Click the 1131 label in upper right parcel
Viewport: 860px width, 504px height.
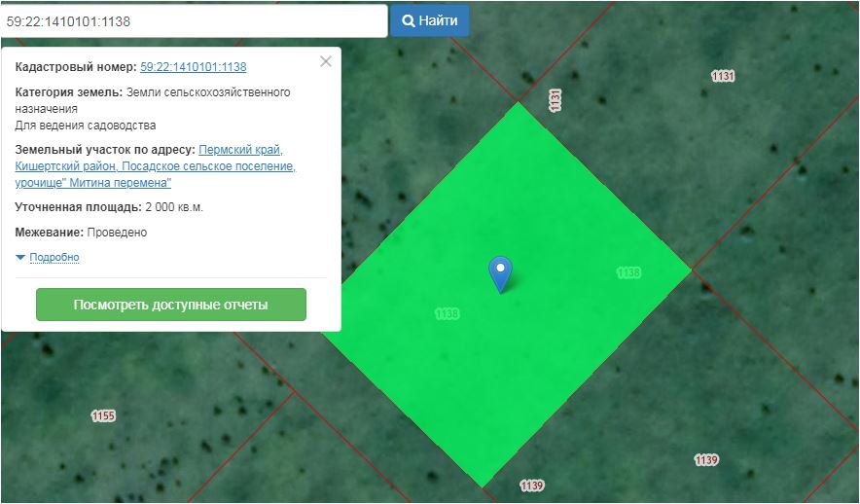tap(723, 76)
